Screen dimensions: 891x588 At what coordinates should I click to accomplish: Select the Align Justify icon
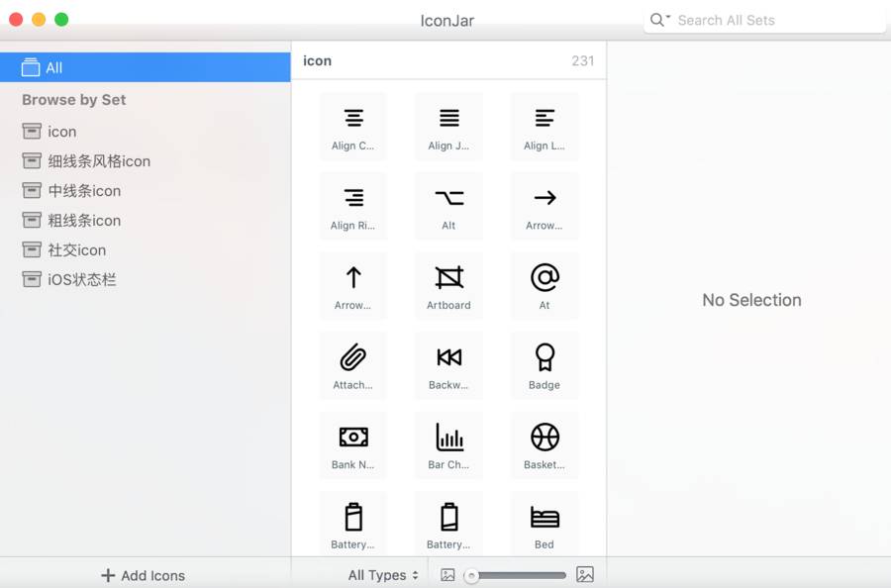(x=448, y=127)
